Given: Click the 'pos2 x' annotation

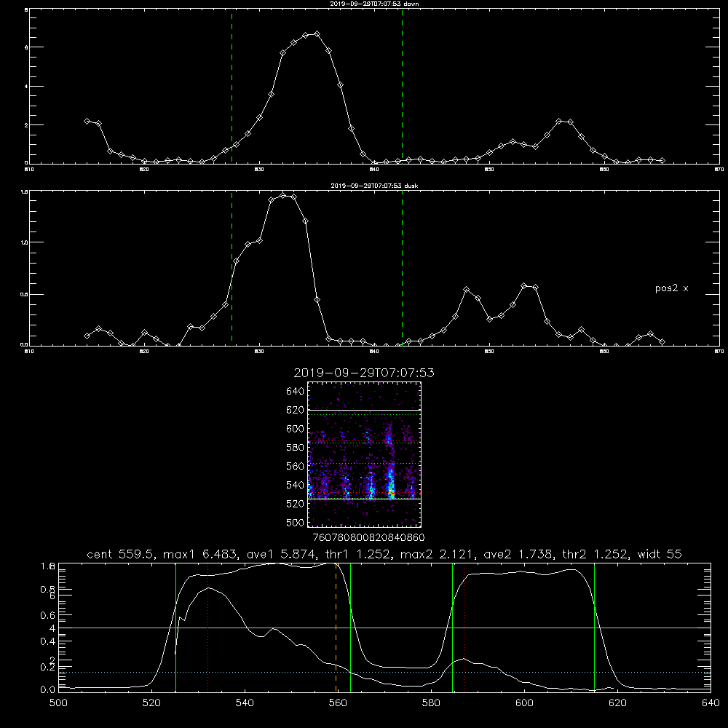Looking at the screenshot, I should 671,288.
